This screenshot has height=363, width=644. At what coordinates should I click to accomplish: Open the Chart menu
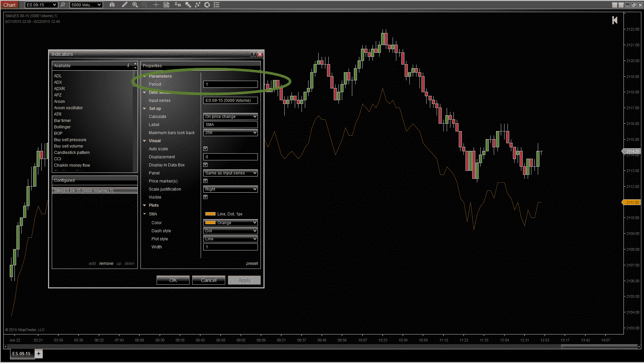tap(9, 5)
